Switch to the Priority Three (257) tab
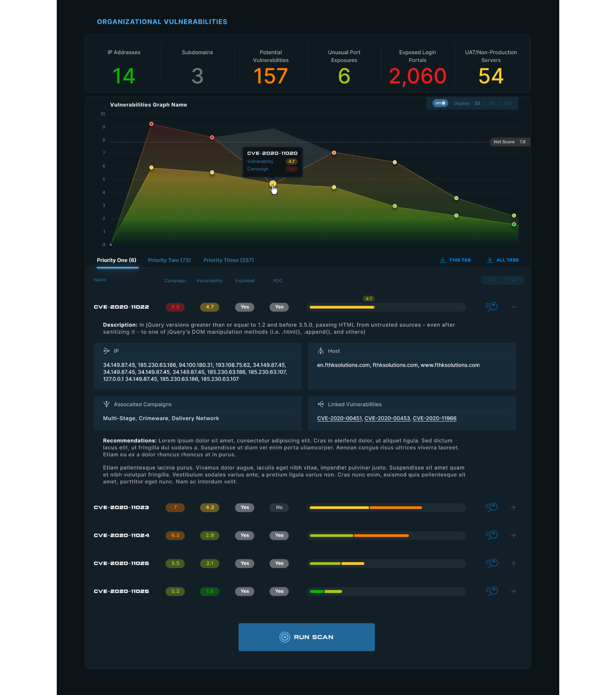Image resolution: width=616 pixels, height=695 pixels. tap(229, 260)
